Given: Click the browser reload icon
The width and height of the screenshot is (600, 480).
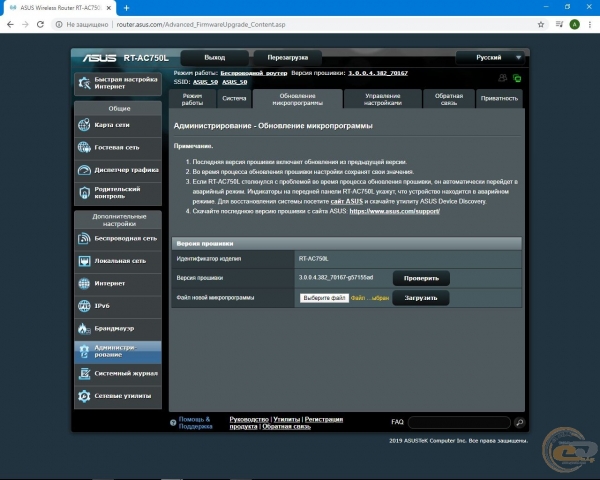Looking at the screenshot, I should [x=40, y=24].
